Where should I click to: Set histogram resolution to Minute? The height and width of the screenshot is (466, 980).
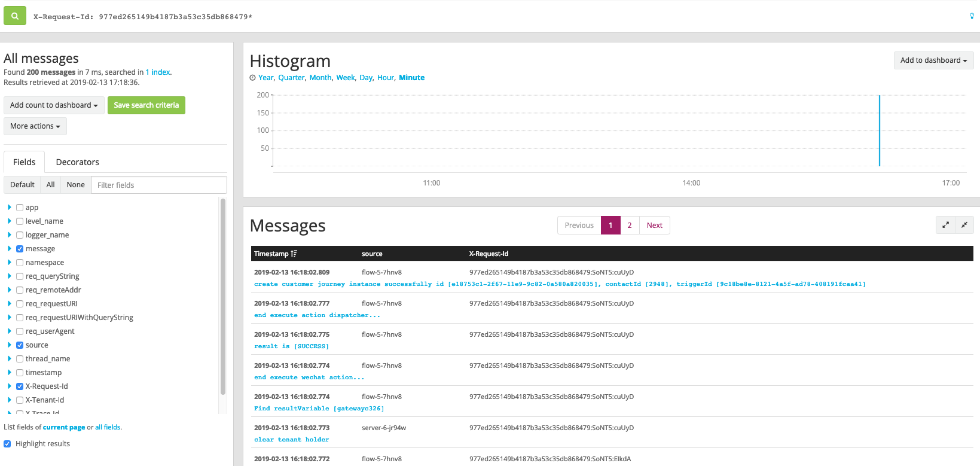pyautogui.click(x=412, y=78)
